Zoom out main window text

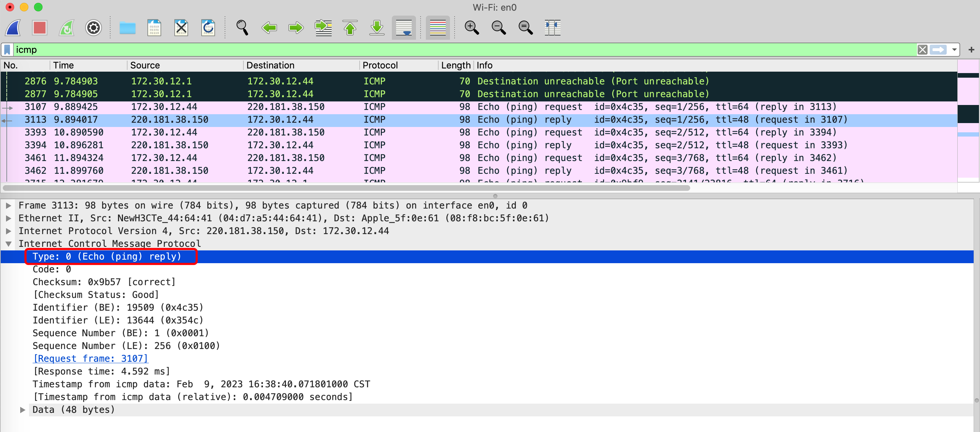pos(499,27)
